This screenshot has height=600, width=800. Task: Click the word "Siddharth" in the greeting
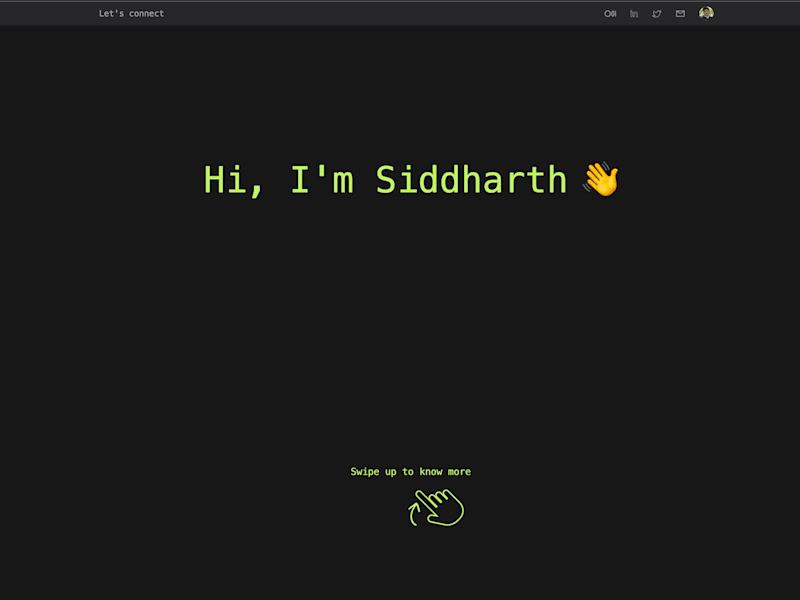471,180
